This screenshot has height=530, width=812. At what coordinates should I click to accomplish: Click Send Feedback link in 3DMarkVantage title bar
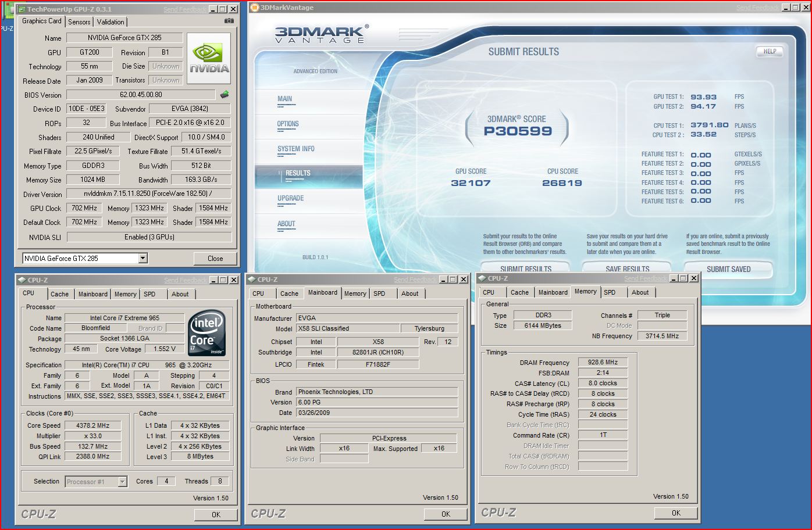point(757,8)
